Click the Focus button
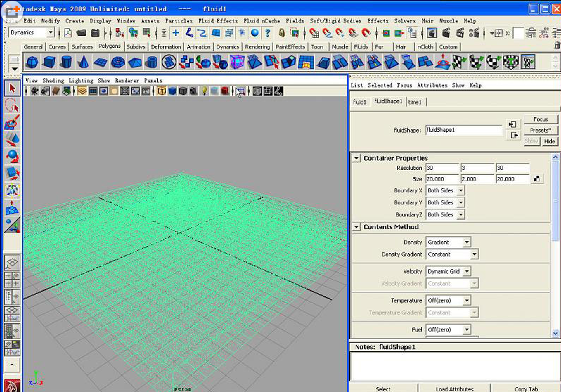The width and height of the screenshot is (561, 392). (x=541, y=119)
